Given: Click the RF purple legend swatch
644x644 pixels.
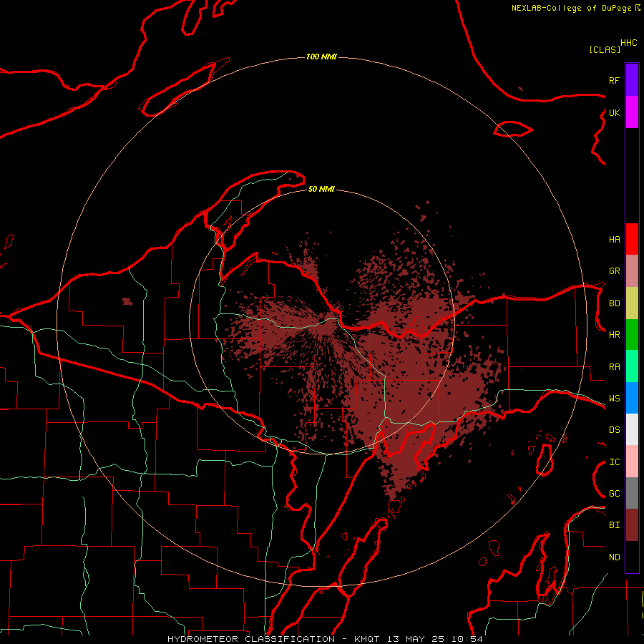Looking at the screenshot, I should tap(632, 80).
